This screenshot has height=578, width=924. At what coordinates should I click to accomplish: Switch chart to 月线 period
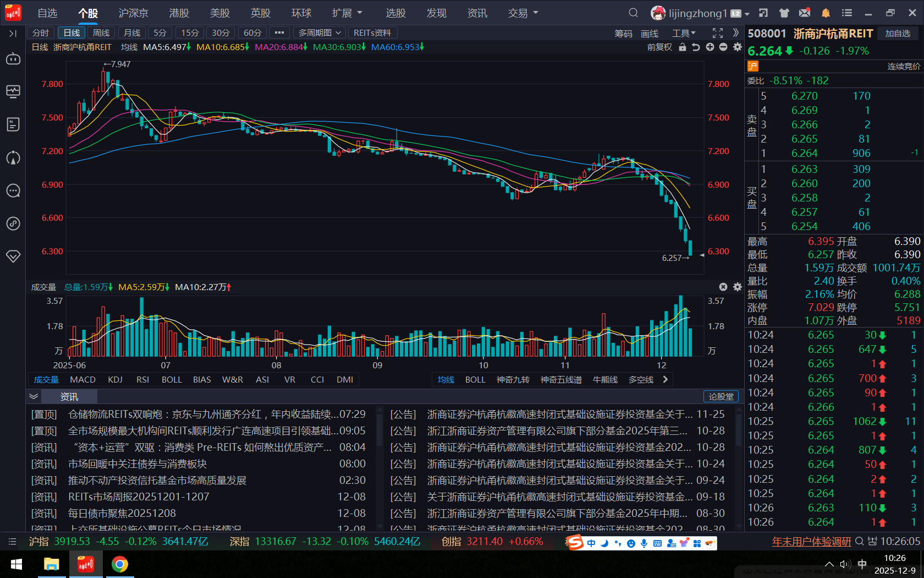click(132, 33)
